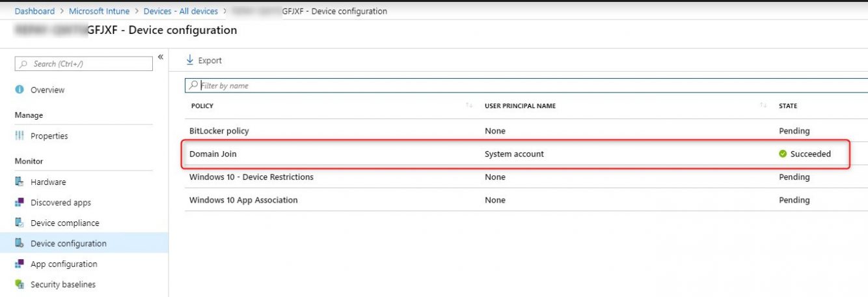Open the Discovered apps section
The height and width of the screenshot is (297, 868).
[x=61, y=203]
